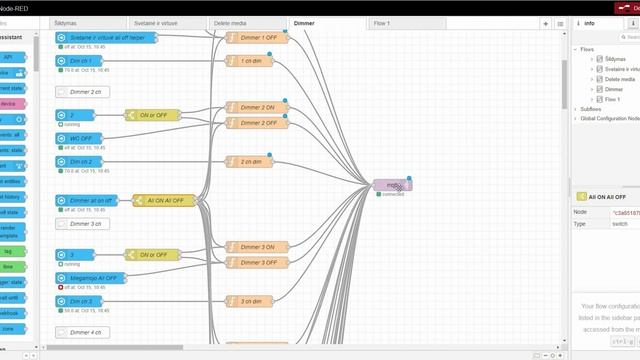The image size is (640, 360).
Task: Click the palette vertical scrollbar thumb
Action: pyautogui.click(x=36, y=54)
